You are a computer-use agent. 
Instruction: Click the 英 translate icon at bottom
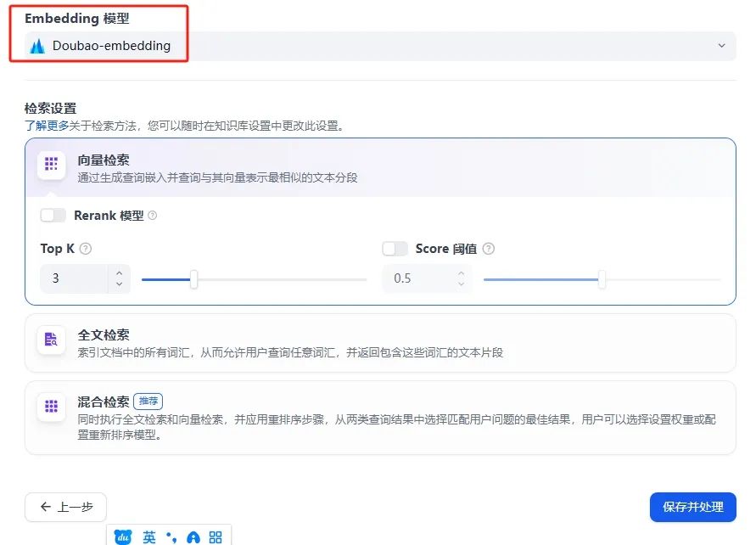point(148,537)
